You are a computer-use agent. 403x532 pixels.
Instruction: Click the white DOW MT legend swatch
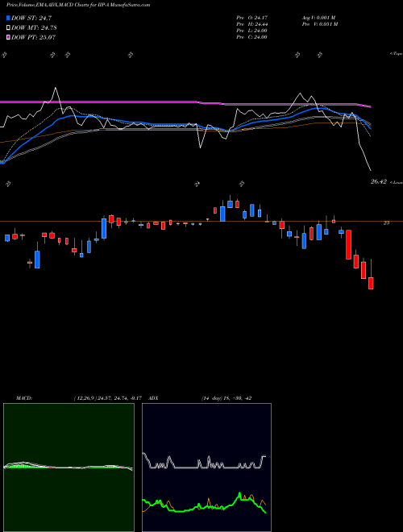pos(9,28)
